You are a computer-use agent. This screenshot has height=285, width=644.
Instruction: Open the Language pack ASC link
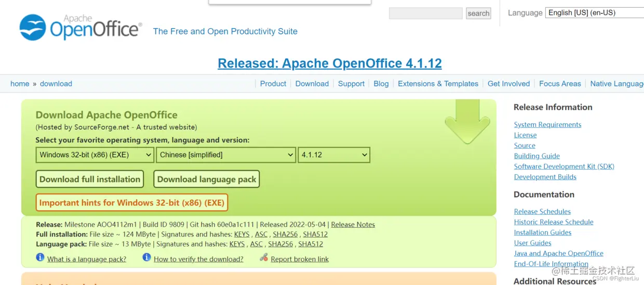[257, 244]
